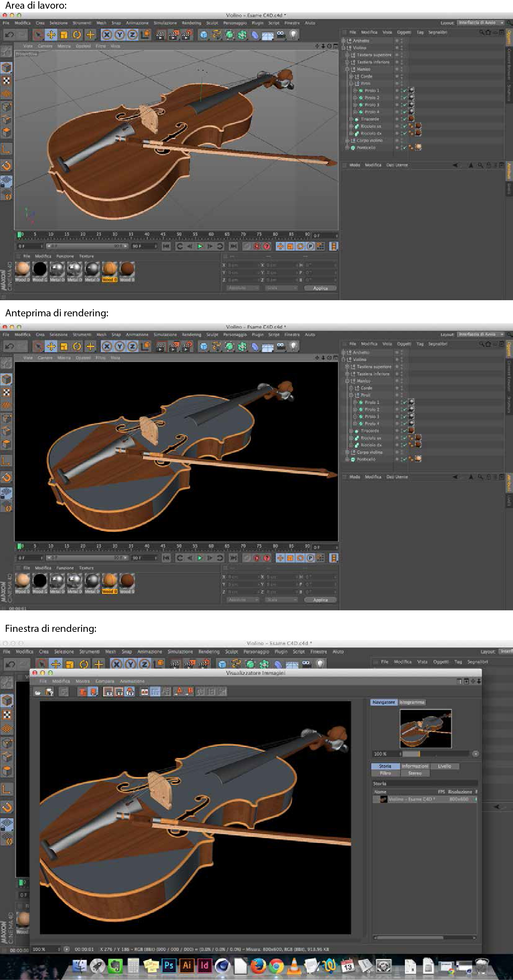The width and height of the screenshot is (513, 980).
Task: Click Floor environment icon in Area di lavoro screenshot
Action: coord(268,35)
